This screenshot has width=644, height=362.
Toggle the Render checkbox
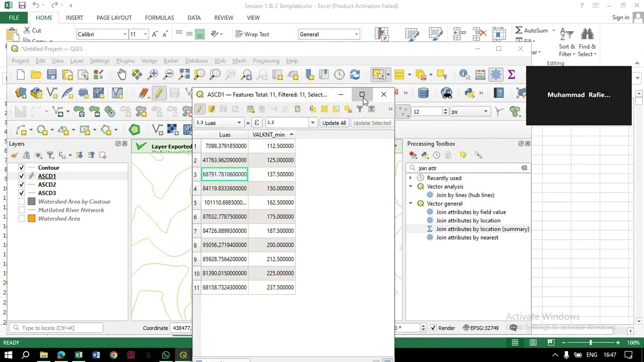point(433,328)
